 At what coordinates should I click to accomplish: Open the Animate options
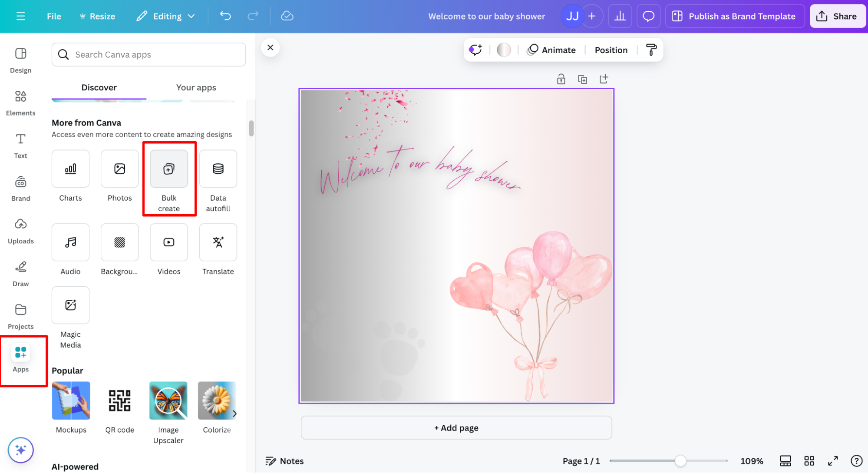[551, 50]
